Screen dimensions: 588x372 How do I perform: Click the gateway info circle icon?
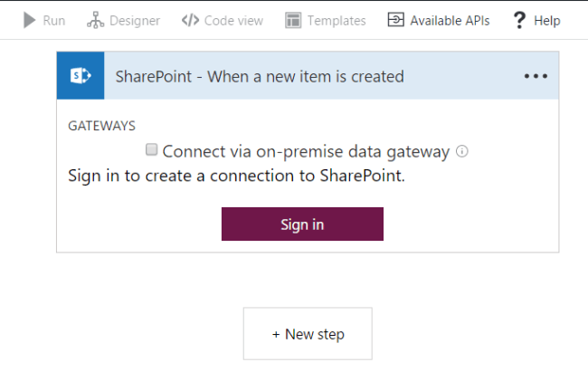pyautogui.click(x=461, y=151)
